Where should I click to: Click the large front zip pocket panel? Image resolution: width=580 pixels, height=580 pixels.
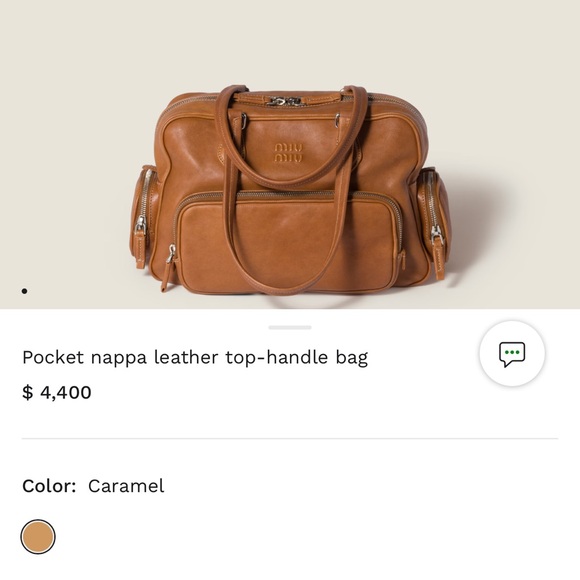287,244
